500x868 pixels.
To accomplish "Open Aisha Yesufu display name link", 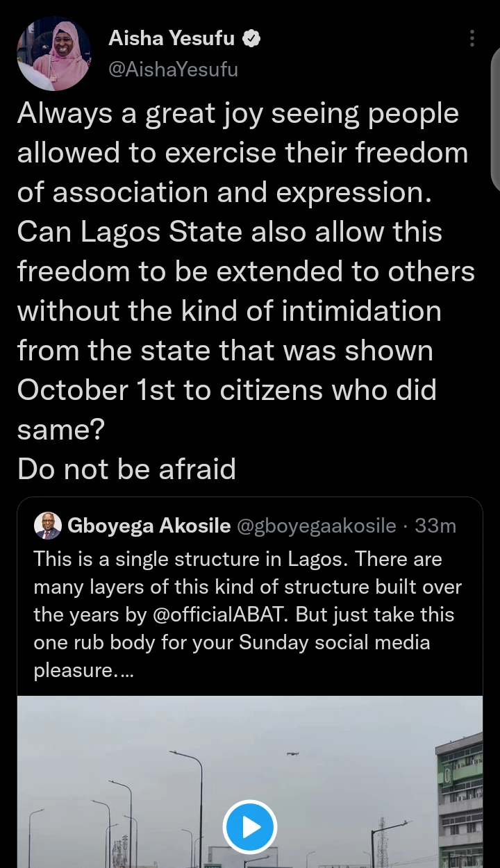I will coord(172,39).
